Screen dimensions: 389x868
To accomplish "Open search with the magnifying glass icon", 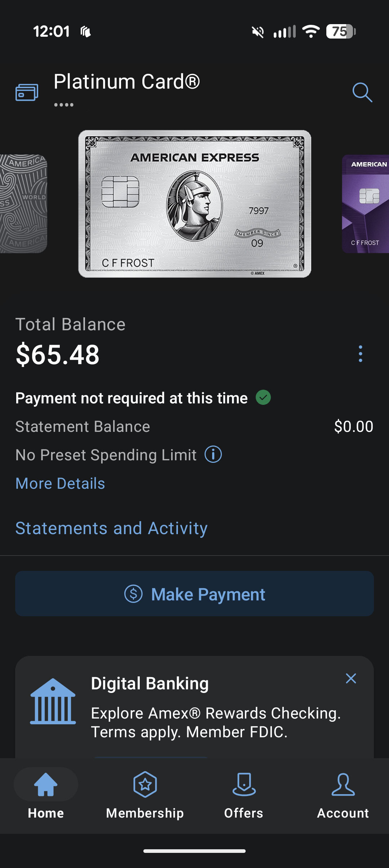I will point(362,92).
